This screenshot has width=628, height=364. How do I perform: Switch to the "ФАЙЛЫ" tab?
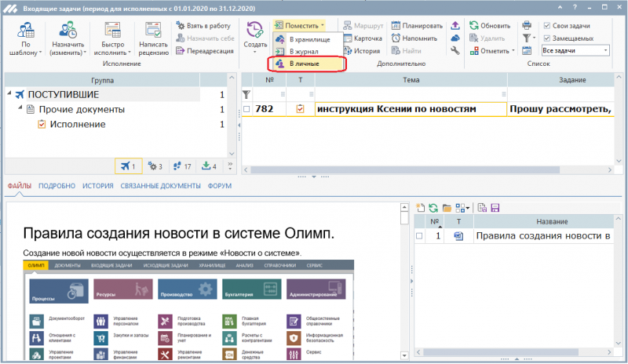[19, 186]
